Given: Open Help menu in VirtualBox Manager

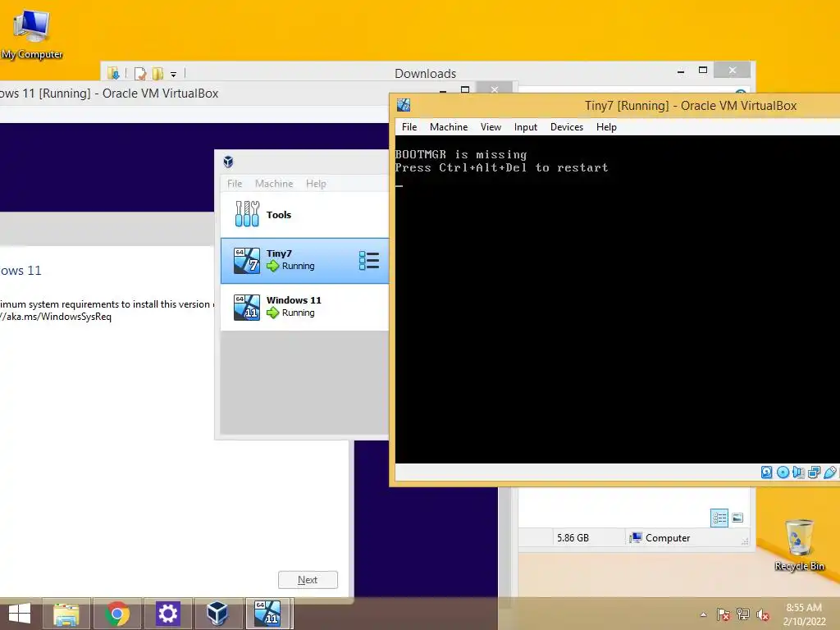Looking at the screenshot, I should tap(316, 184).
